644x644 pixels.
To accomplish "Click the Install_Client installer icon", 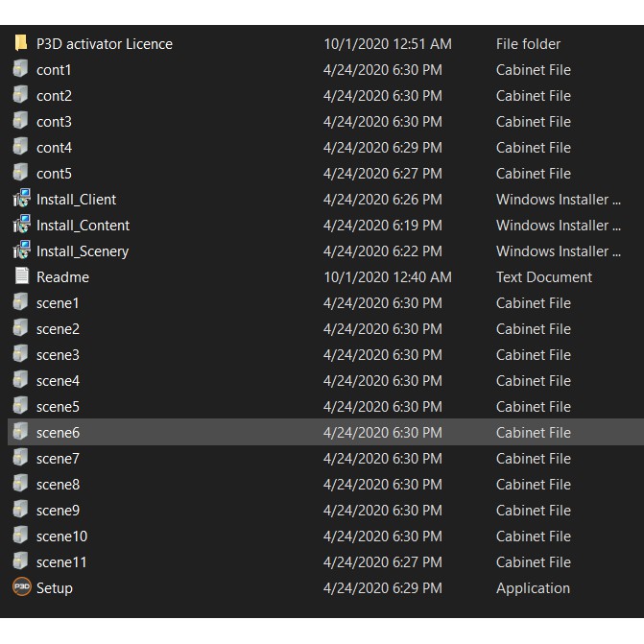I will 21,199.
